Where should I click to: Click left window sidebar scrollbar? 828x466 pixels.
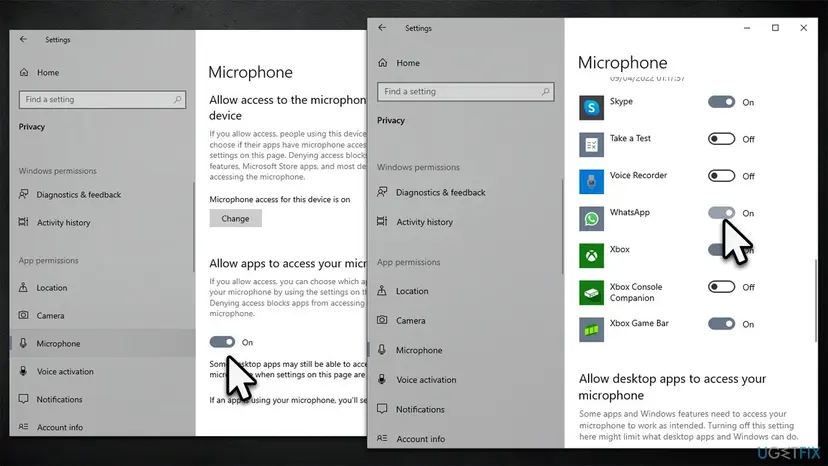click(x=194, y=227)
